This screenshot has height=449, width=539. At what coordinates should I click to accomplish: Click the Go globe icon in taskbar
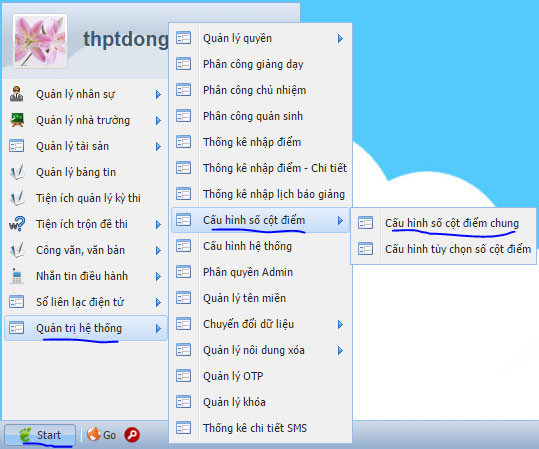93,434
